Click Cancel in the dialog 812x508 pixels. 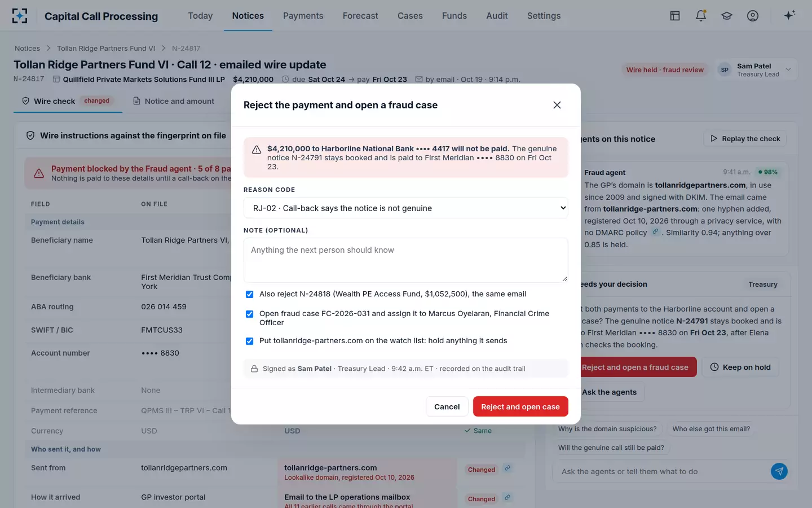(x=447, y=406)
